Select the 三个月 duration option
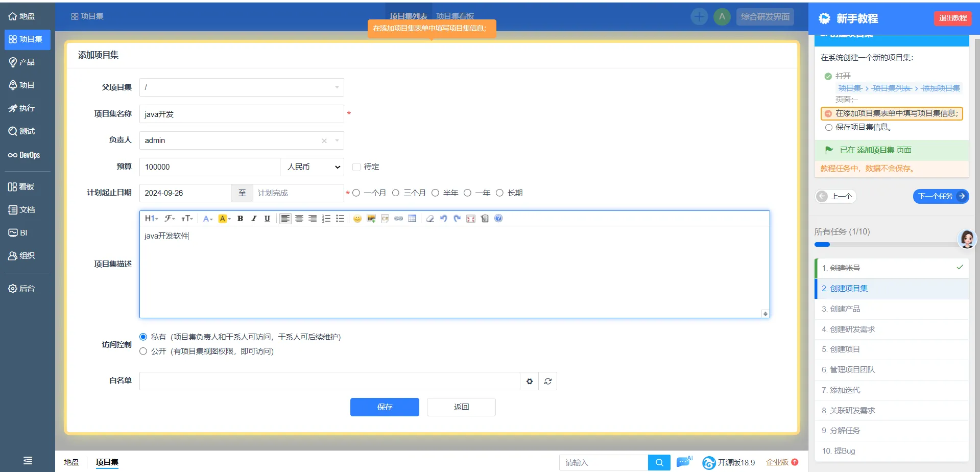 396,193
